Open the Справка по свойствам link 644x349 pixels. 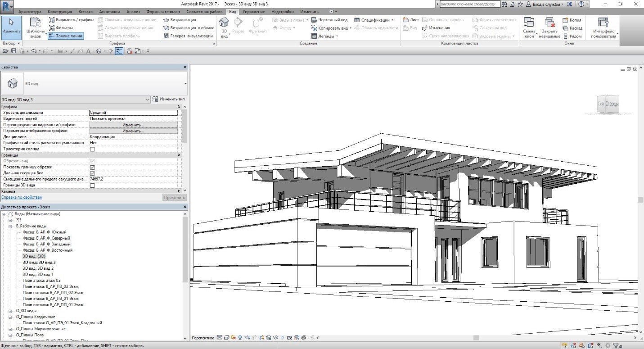(x=22, y=197)
